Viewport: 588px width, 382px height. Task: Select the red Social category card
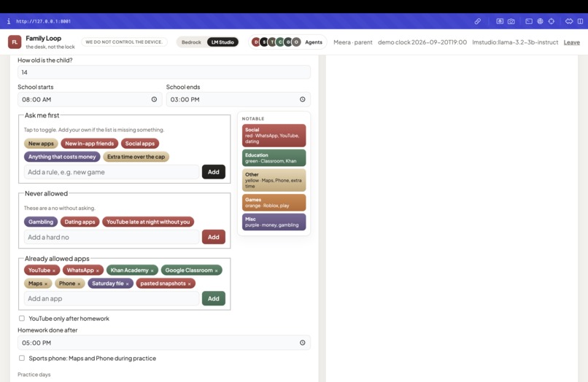(x=274, y=136)
